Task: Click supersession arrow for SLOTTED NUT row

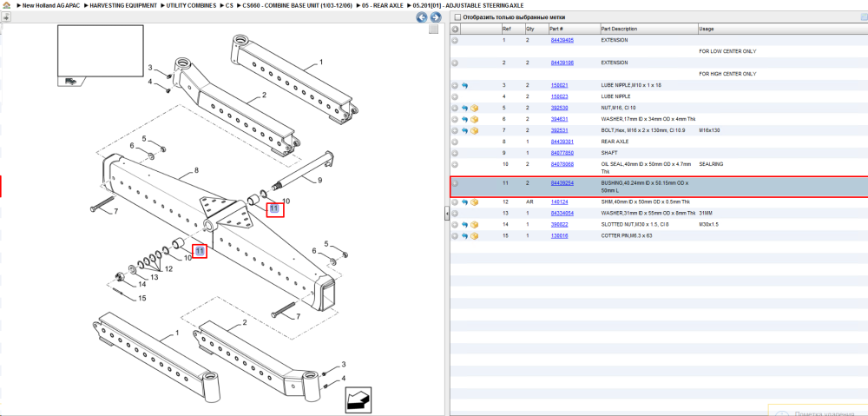Action: (464, 224)
